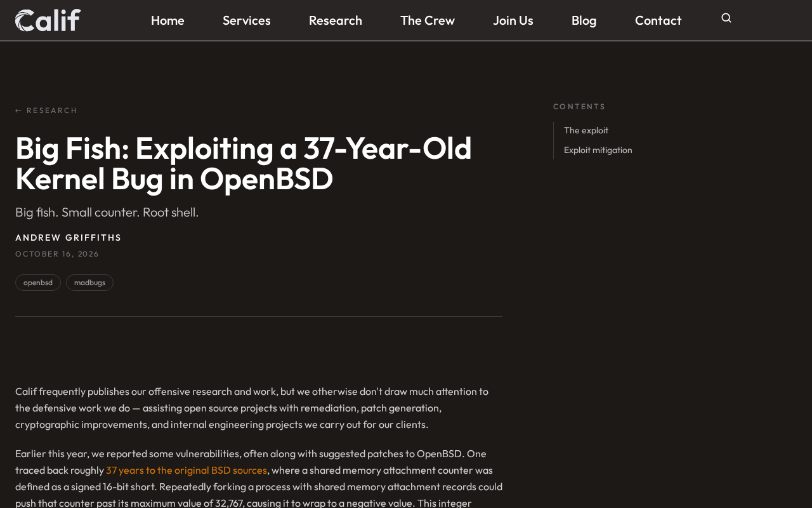Open the Research menu item
This screenshot has width=812, height=508.
(x=336, y=20)
